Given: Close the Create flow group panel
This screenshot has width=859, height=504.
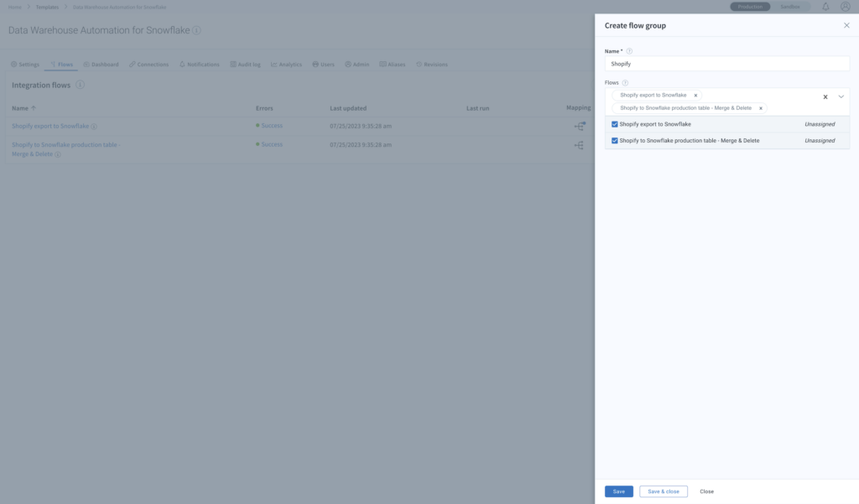Looking at the screenshot, I should coord(846,26).
